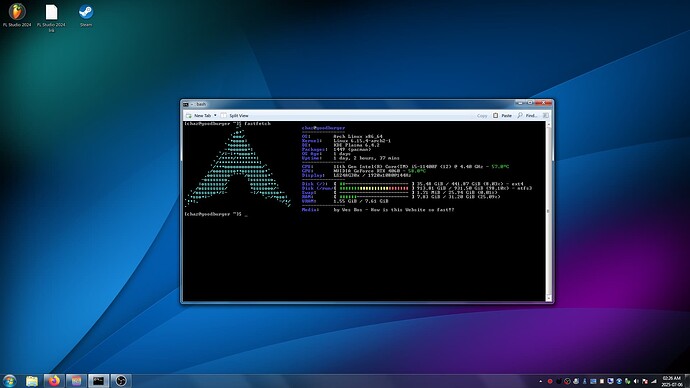This screenshot has height=388, width=690.
Task: Launch Steam from the desktop icon
Action: point(86,15)
